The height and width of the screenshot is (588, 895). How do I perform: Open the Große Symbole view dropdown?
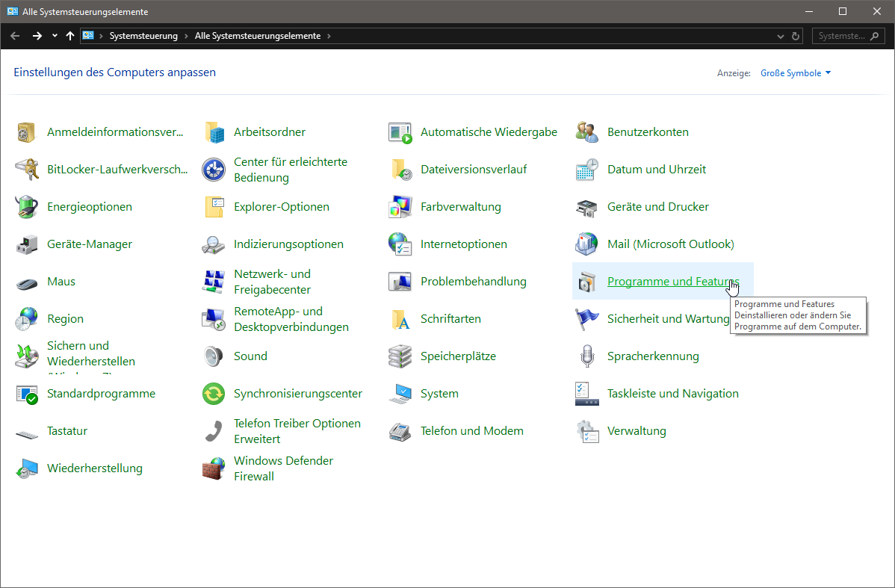tap(796, 73)
